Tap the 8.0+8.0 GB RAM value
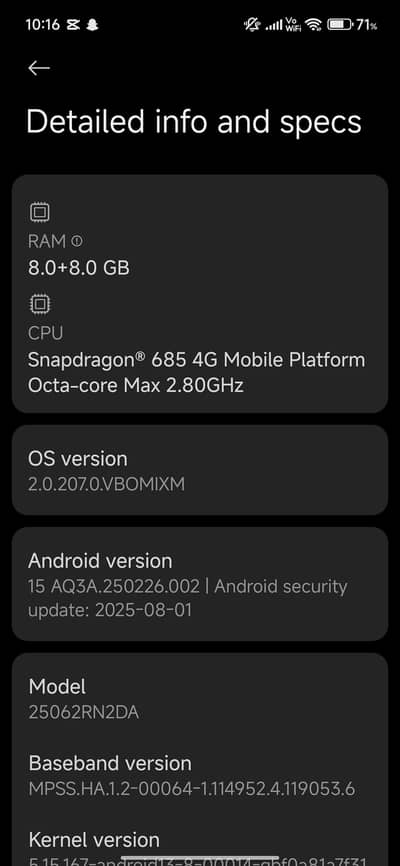The height and width of the screenshot is (866, 400). [79, 268]
